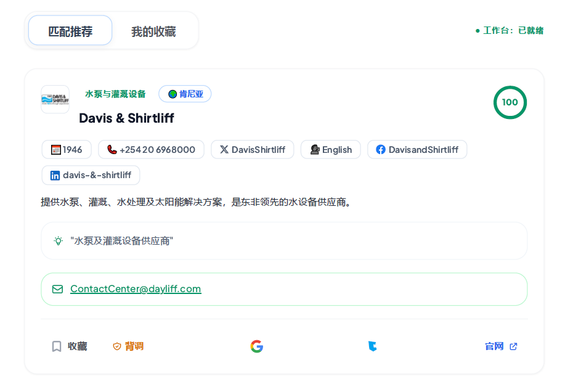The width and height of the screenshot is (573, 392).
Task: Run background check with 背调
Action: point(128,346)
